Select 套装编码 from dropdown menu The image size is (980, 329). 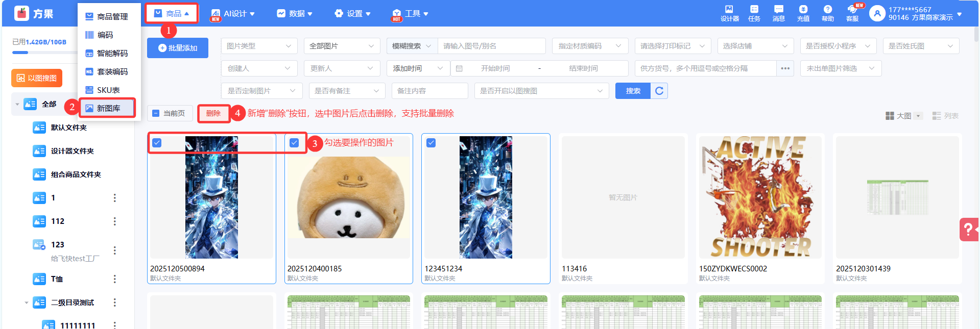107,72
